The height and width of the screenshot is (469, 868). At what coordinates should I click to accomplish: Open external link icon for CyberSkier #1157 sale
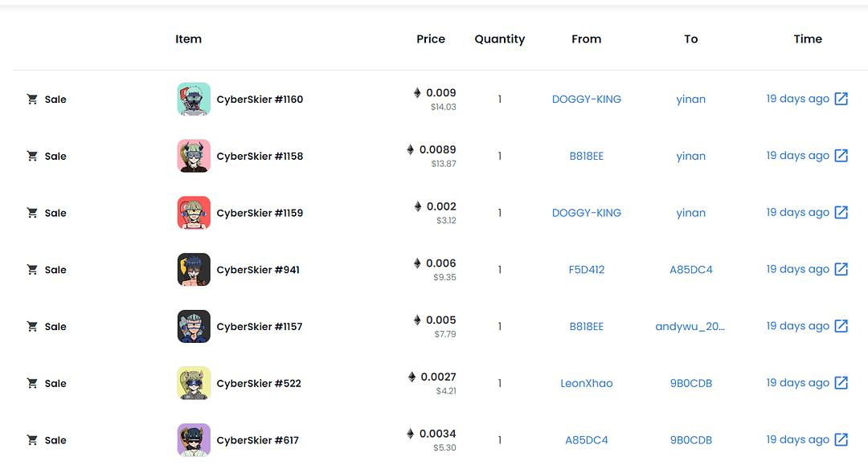tap(841, 326)
